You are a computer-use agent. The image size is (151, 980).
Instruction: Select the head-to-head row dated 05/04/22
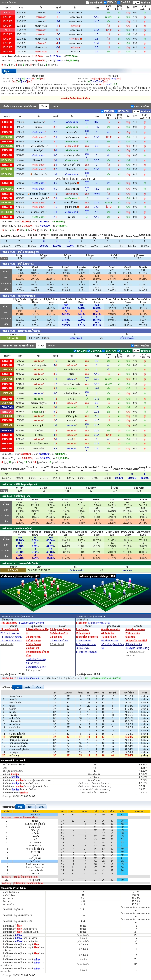pos(75,52)
